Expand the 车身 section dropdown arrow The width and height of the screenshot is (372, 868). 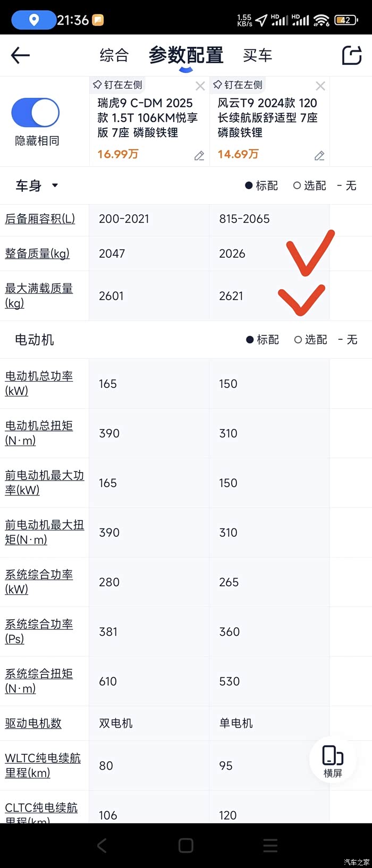(55, 186)
